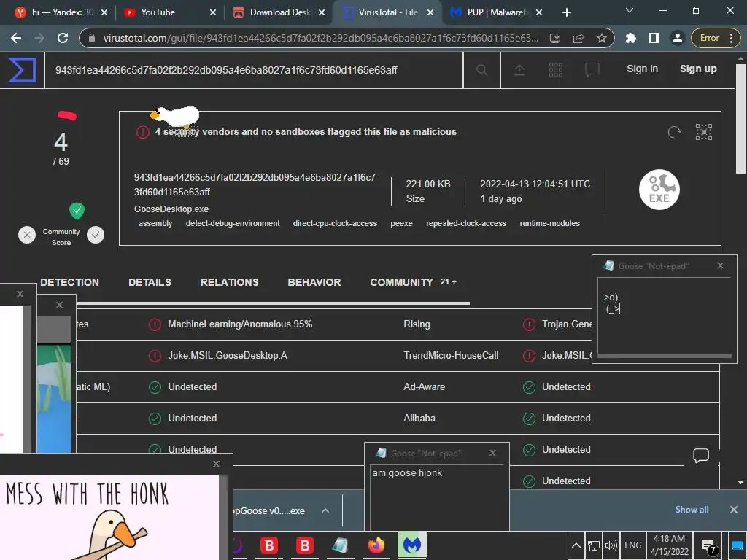Viewport: 747px width, 560px height.
Task: Open the similarity graph icon
Action: [704, 132]
